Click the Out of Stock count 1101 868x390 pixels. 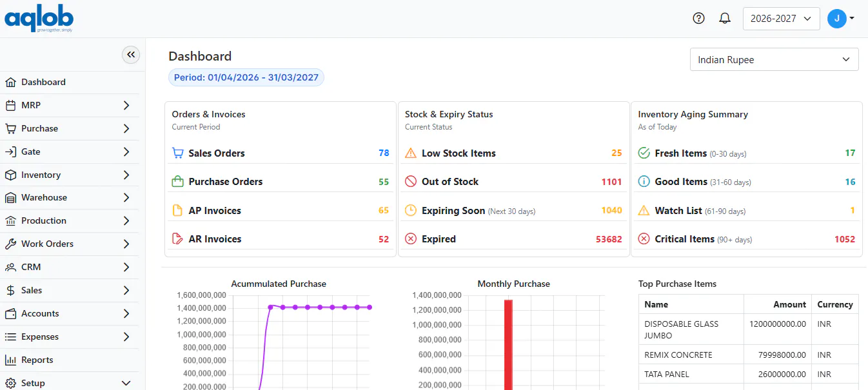click(611, 182)
